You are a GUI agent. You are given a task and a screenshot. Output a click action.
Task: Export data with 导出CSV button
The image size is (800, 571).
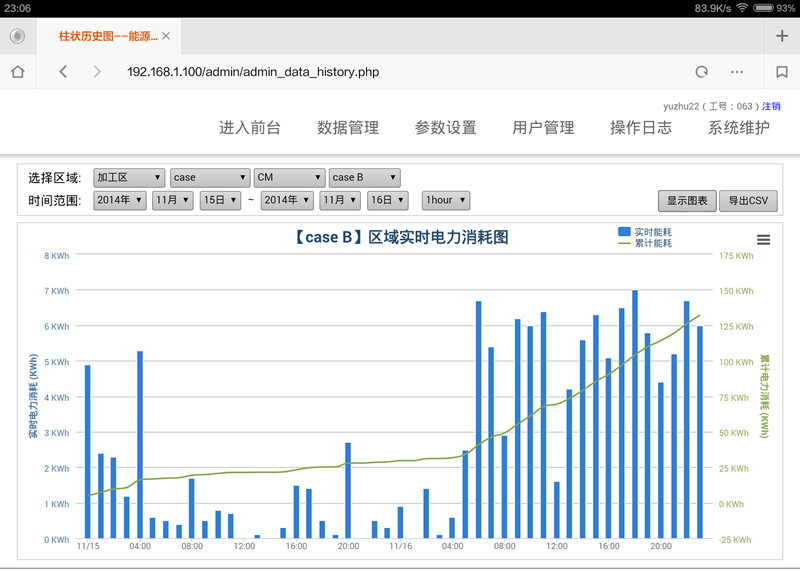pyautogui.click(x=748, y=201)
